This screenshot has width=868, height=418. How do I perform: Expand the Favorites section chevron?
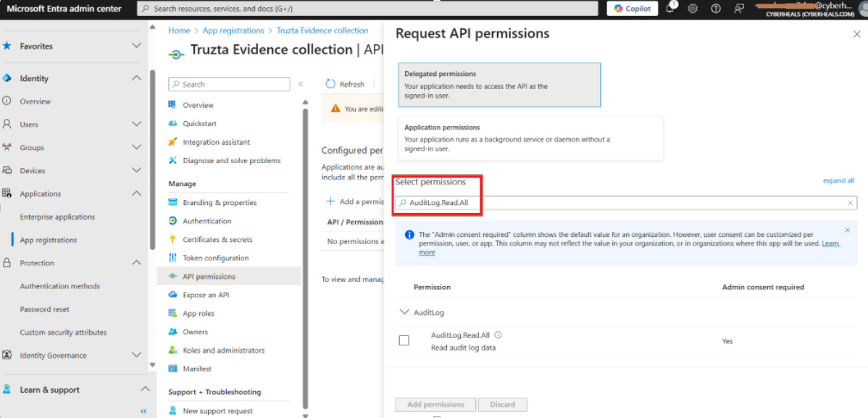pos(136,46)
